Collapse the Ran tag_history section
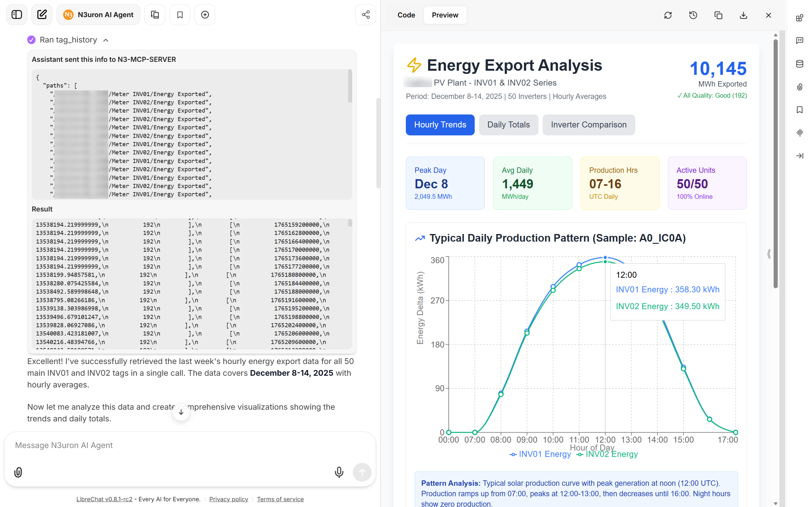The image size is (812, 507). click(x=106, y=40)
